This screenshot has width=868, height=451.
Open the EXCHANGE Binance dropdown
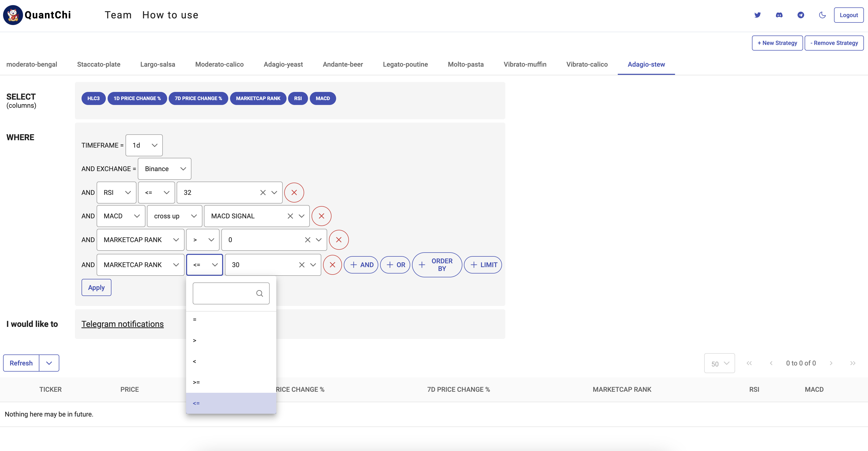pos(164,169)
